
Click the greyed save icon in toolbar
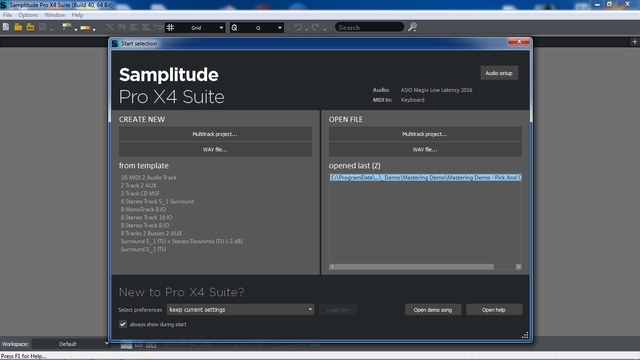tap(42, 27)
